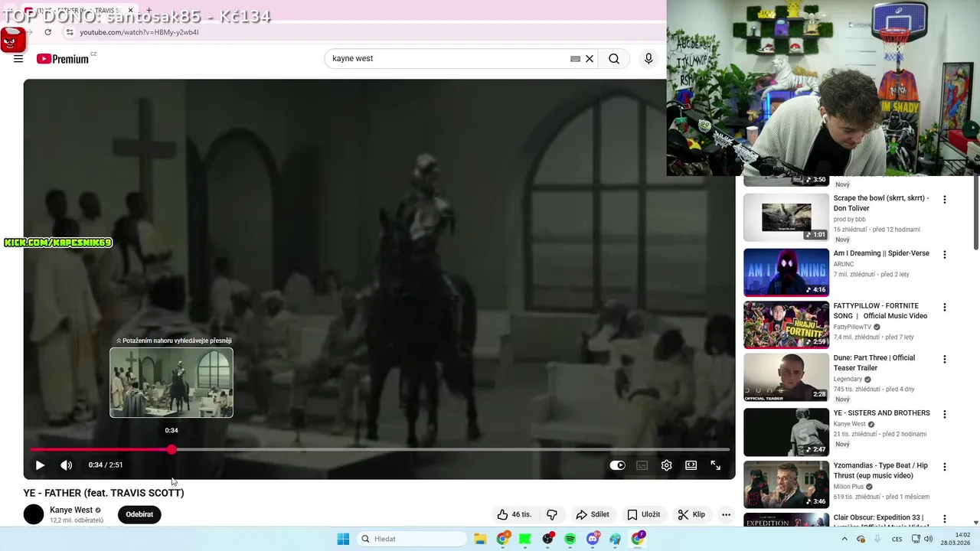980x551 pixels.
Task: Click the page scrollbar on the right
Action: (x=975, y=213)
